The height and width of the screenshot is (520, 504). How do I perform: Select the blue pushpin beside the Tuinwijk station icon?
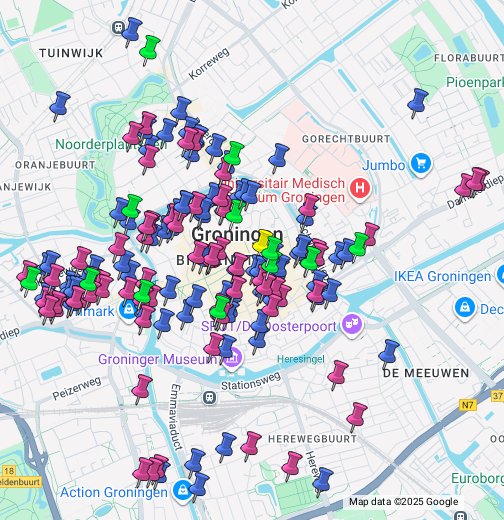132,32
